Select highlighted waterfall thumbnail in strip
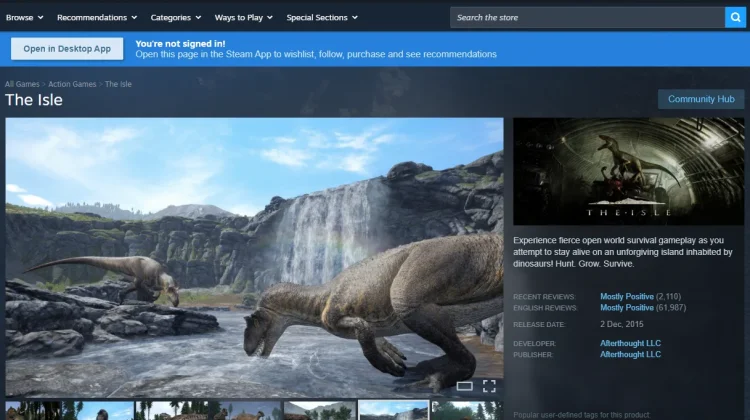750x420 pixels. pyautogui.click(x=394, y=411)
